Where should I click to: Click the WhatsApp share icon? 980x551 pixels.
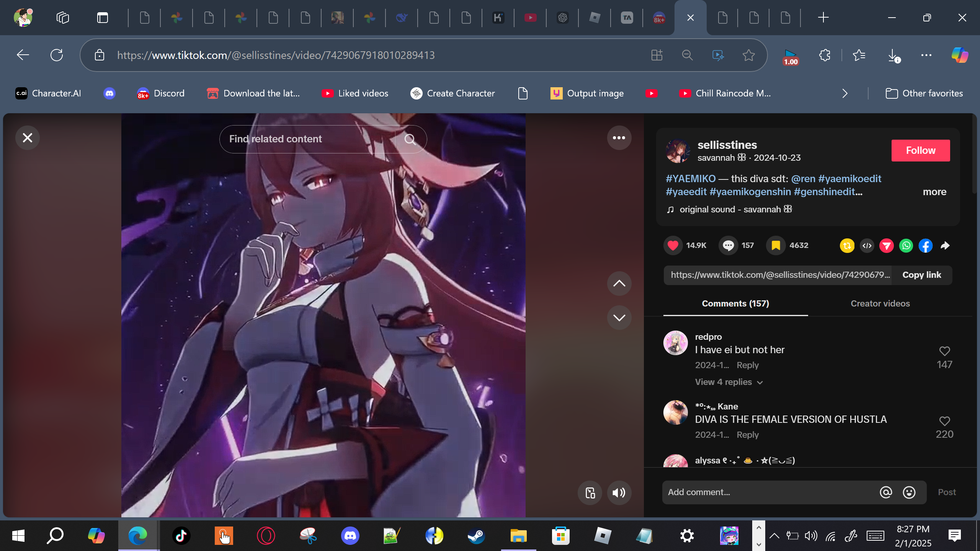[x=906, y=246]
